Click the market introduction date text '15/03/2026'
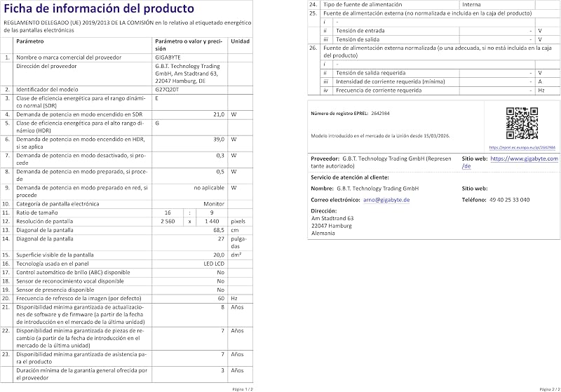The image size is (561, 392). tap(436, 136)
